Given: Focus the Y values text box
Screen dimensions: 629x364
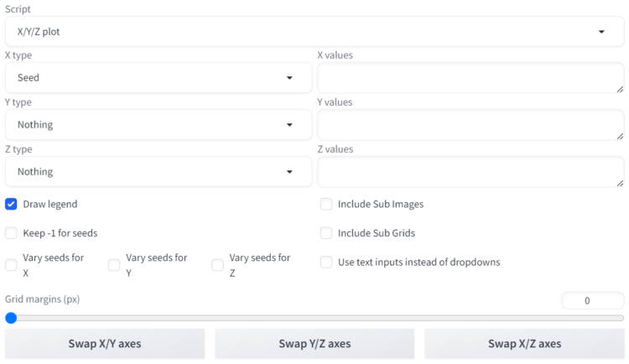Looking at the screenshot, I should (470, 125).
